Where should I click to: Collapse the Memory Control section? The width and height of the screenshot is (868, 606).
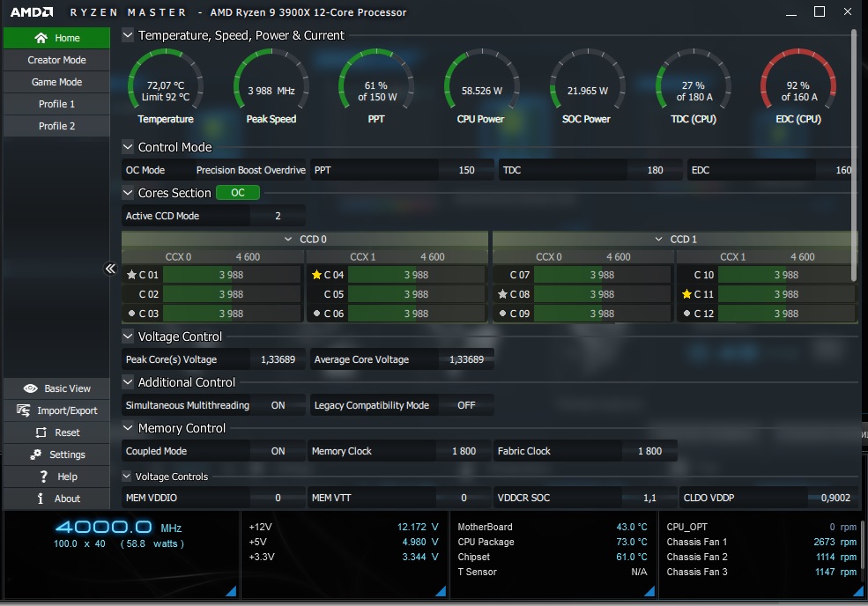pos(127,428)
